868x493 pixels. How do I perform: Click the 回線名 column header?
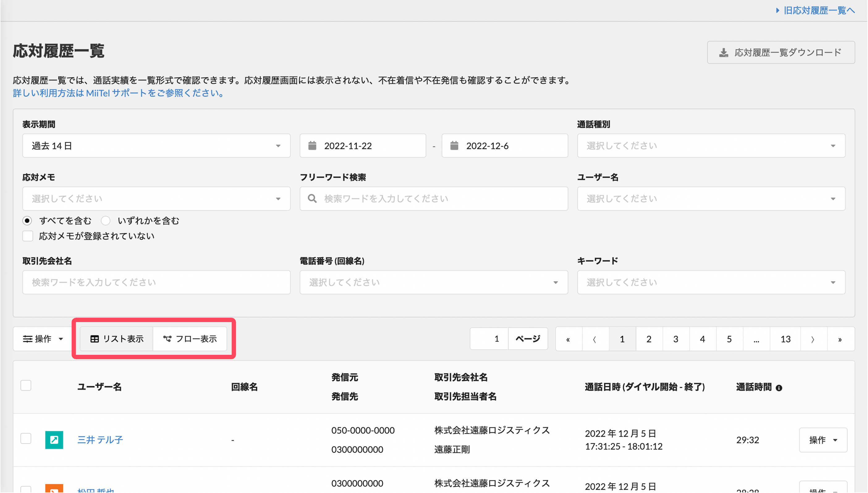click(244, 387)
